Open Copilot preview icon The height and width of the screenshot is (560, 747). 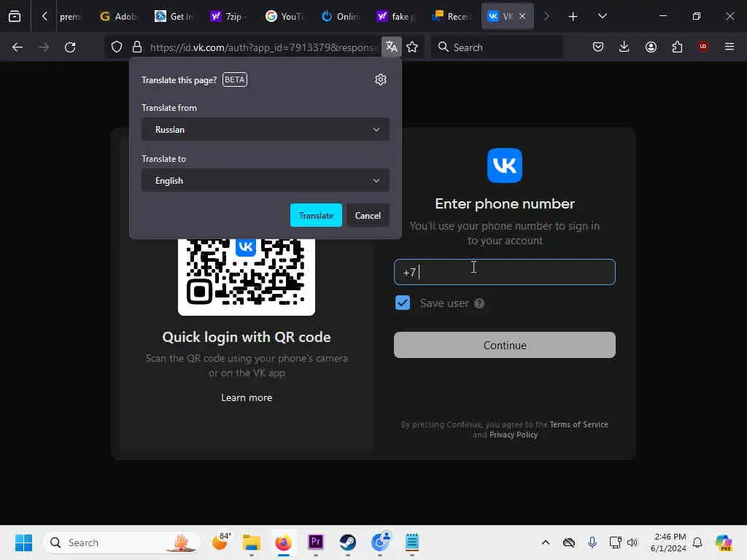point(724,542)
